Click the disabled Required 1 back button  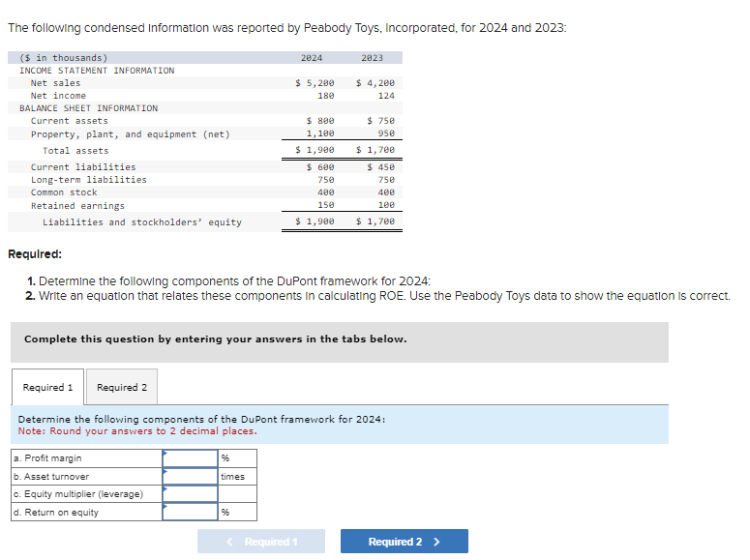[x=261, y=542]
